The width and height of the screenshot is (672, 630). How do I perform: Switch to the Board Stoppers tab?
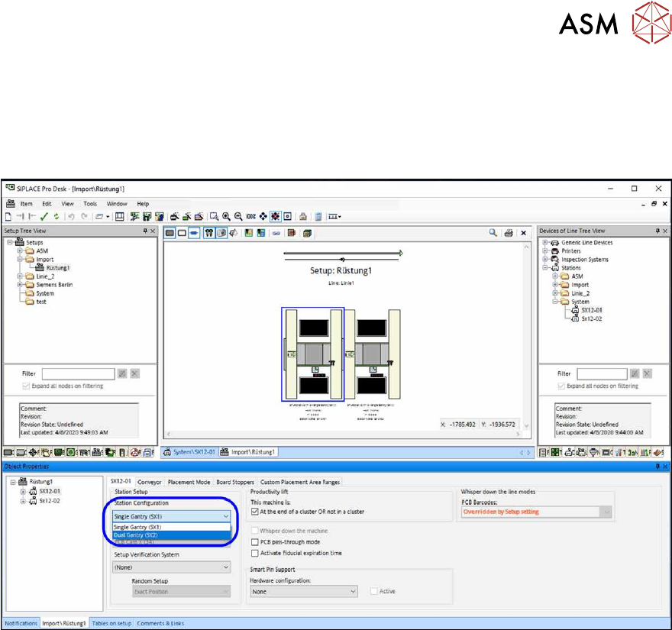(235, 482)
